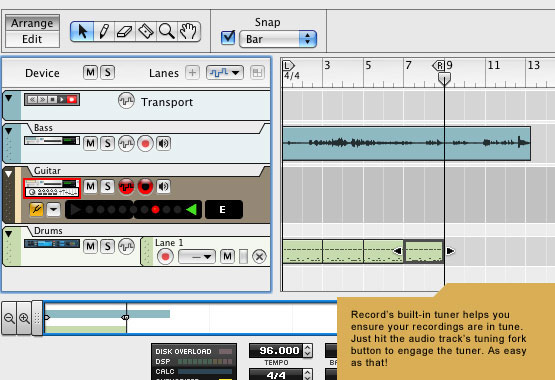
Task: Solo the Guitar track
Action: tap(108, 186)
